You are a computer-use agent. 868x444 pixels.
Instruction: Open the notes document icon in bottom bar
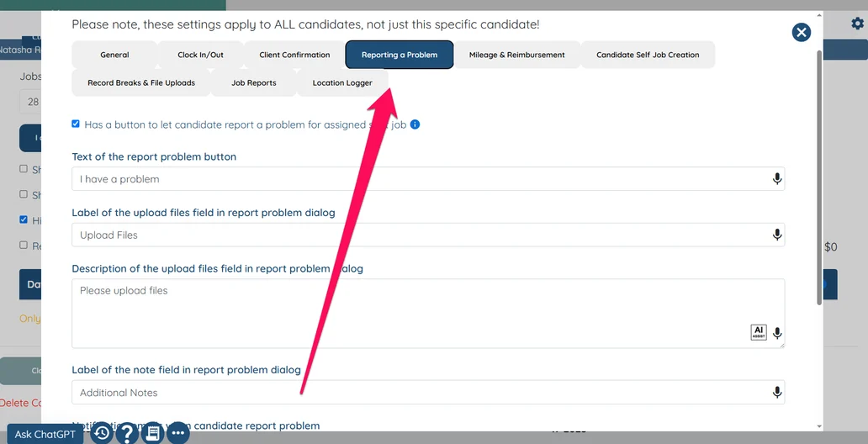click(x=152, y=434)
